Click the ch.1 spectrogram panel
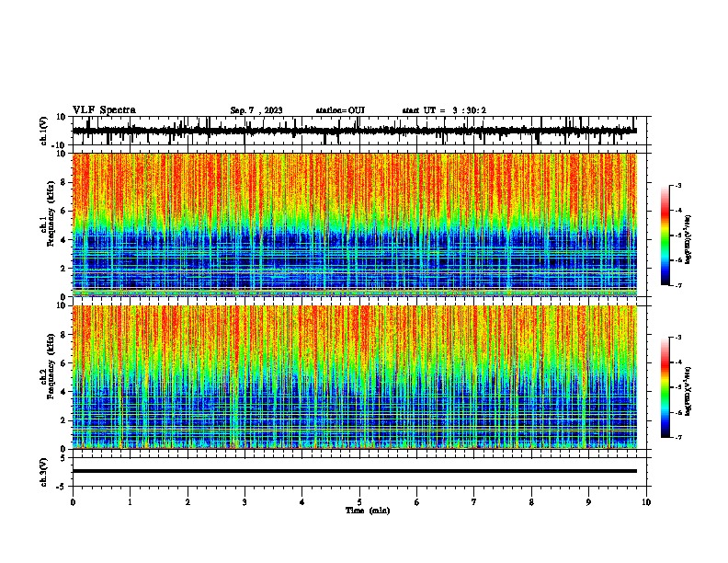This screenshot has height=563, width=728. (x=355, y=224)
